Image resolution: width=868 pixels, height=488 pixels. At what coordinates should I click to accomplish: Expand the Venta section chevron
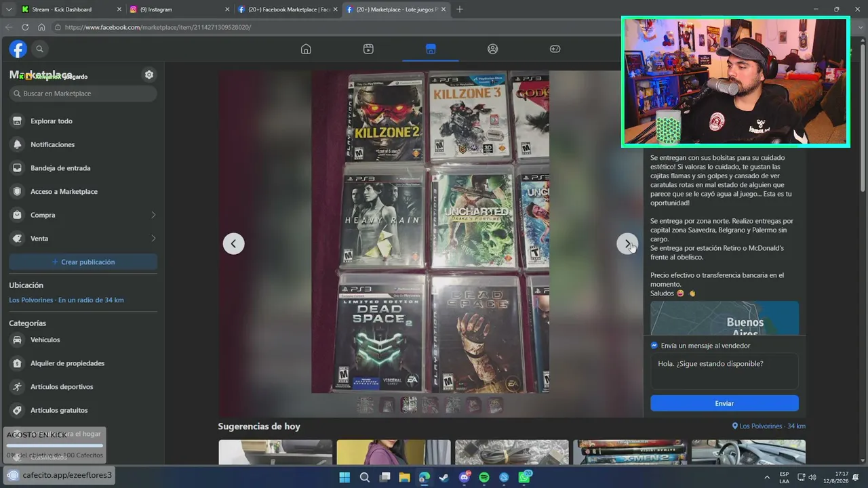tap(153, 239)
